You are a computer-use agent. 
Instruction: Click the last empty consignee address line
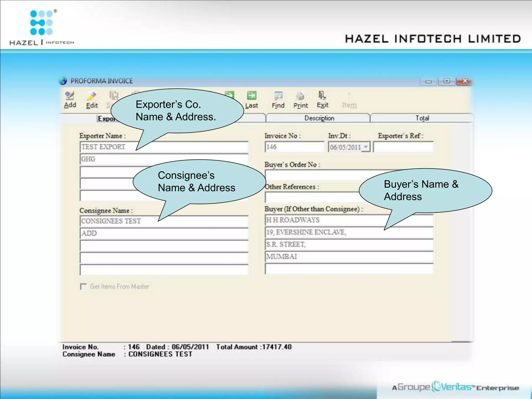(164, 270)
